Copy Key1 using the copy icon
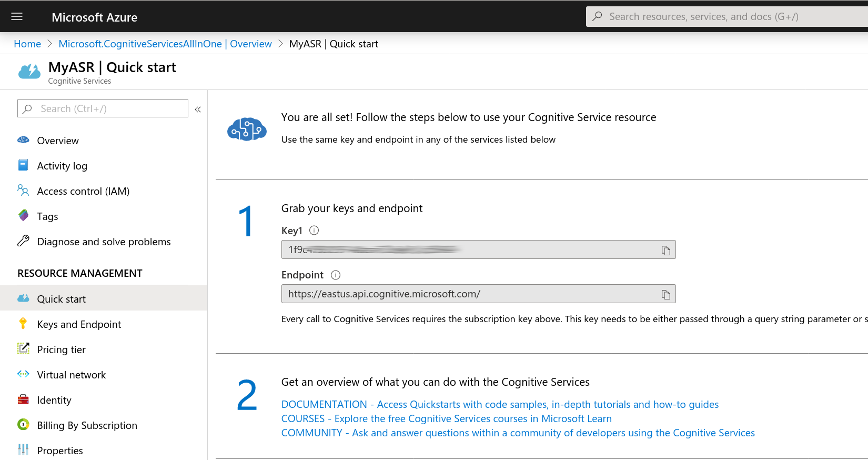Viewport: 868px width, 460px height. pos(666,251)
